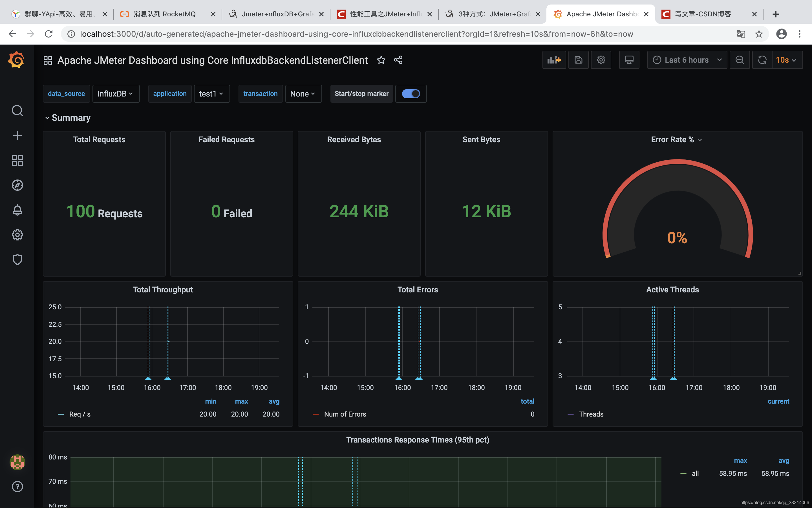
Task: Bookmark this page with star icon
Action: (759, 34)
